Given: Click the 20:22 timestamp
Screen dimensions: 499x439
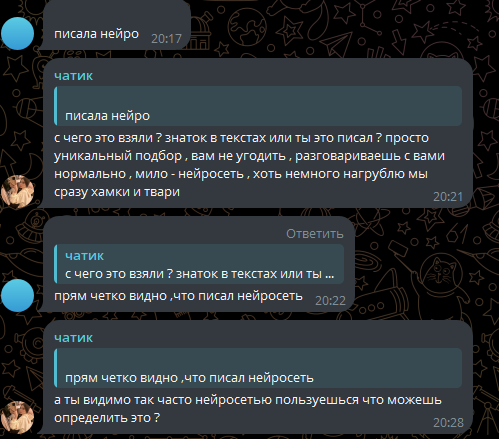Looking at the screenshot, I should pyautogui.click(x=330, y=301).
